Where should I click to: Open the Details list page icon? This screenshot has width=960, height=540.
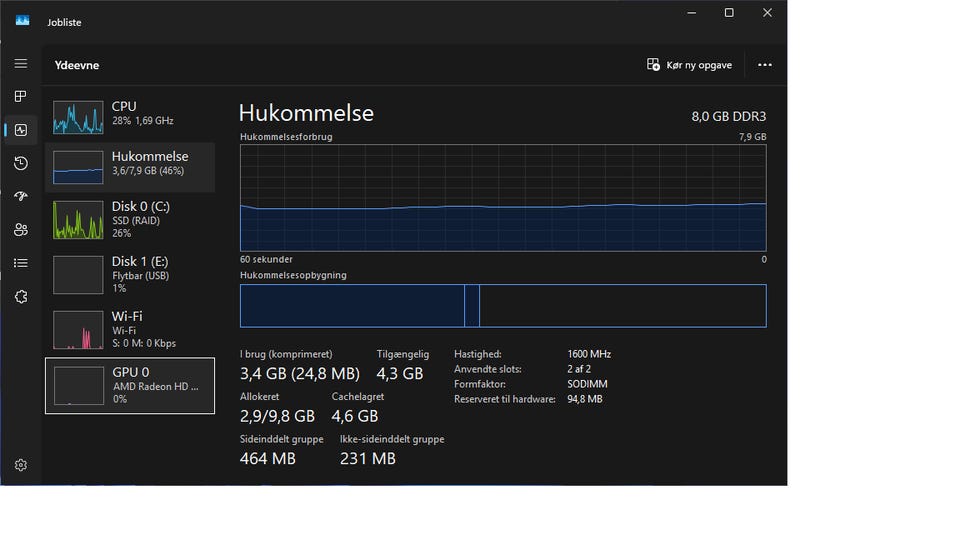[21, 263]
